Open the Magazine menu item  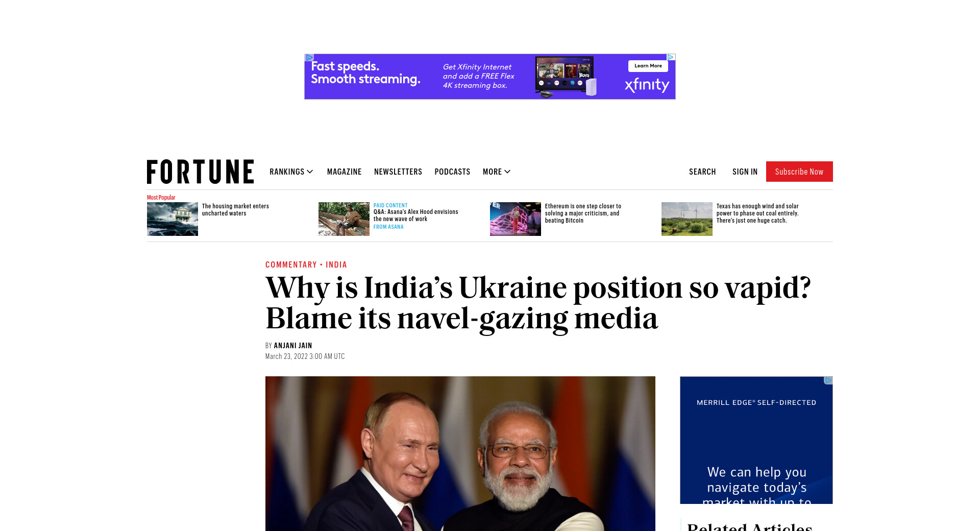344,172
